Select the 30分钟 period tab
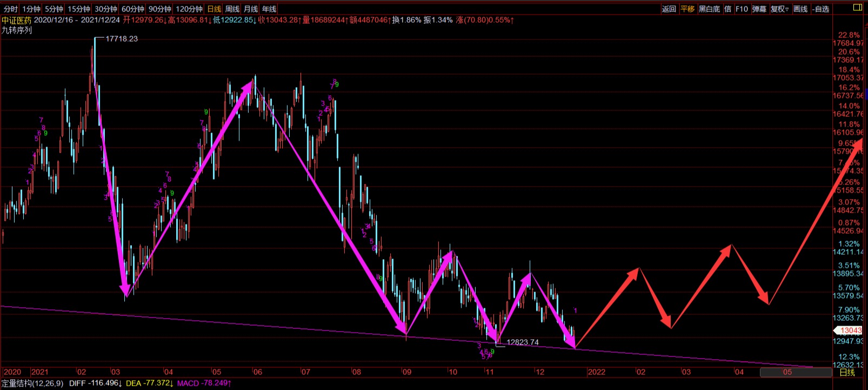 pyautogui.click(x=105, y=9)
